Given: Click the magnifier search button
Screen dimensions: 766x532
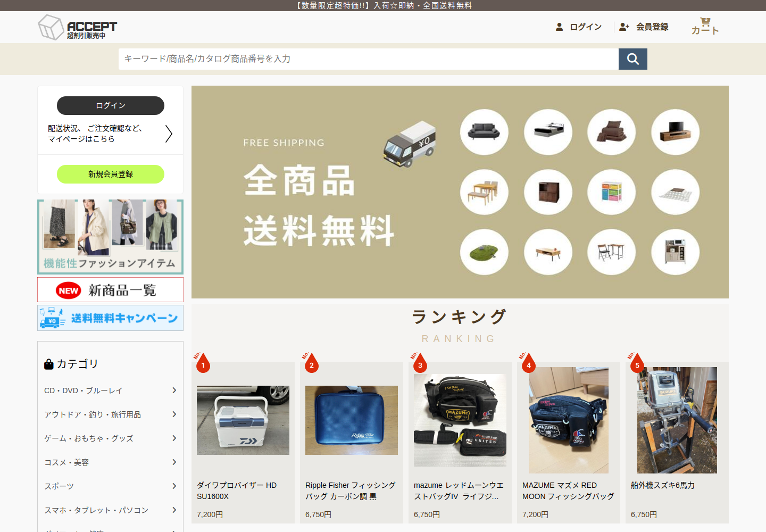Looking at the screenshot, I should point(633,59).
